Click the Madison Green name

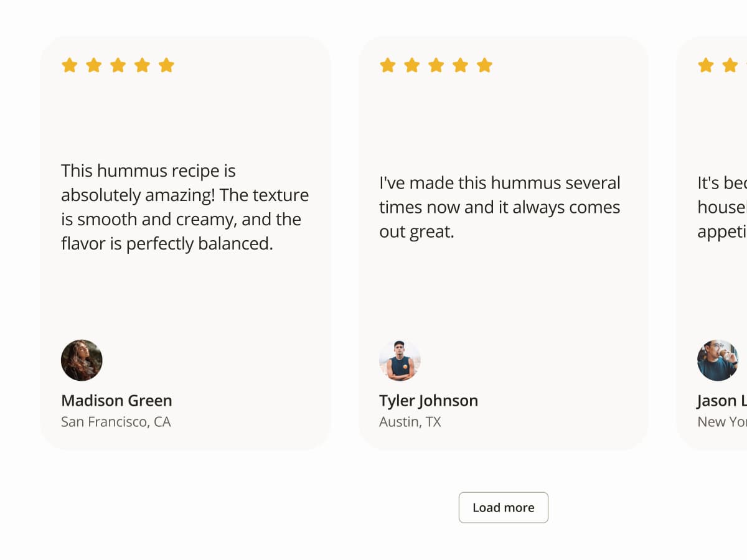click(x=116, y=401)
